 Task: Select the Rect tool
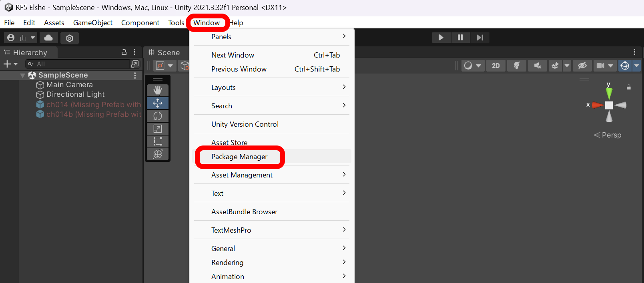158,141
